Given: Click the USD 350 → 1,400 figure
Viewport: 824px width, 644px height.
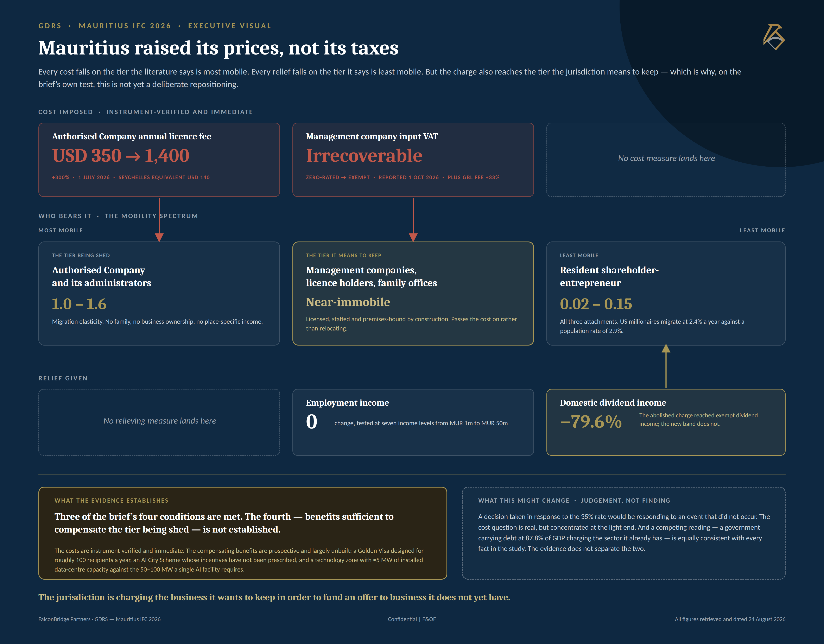Looking at the screenshot, I should pyautogui.click(x=121, y=155).
